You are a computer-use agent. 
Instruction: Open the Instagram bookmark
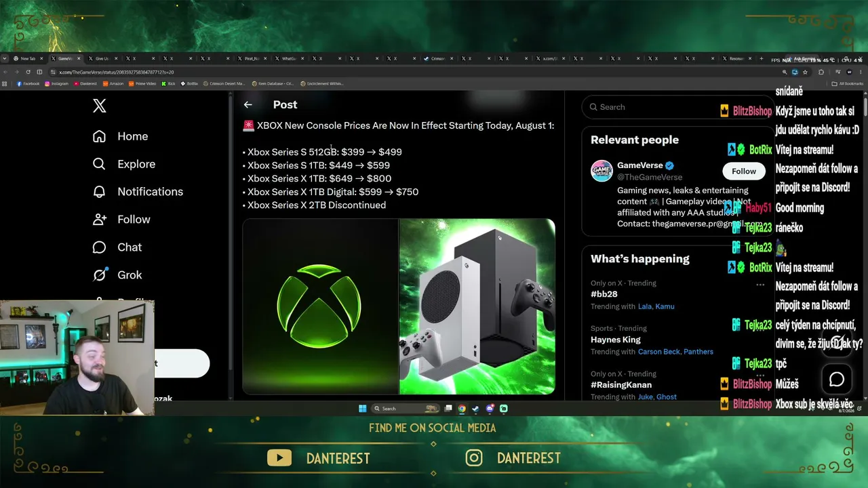[56, 84]
